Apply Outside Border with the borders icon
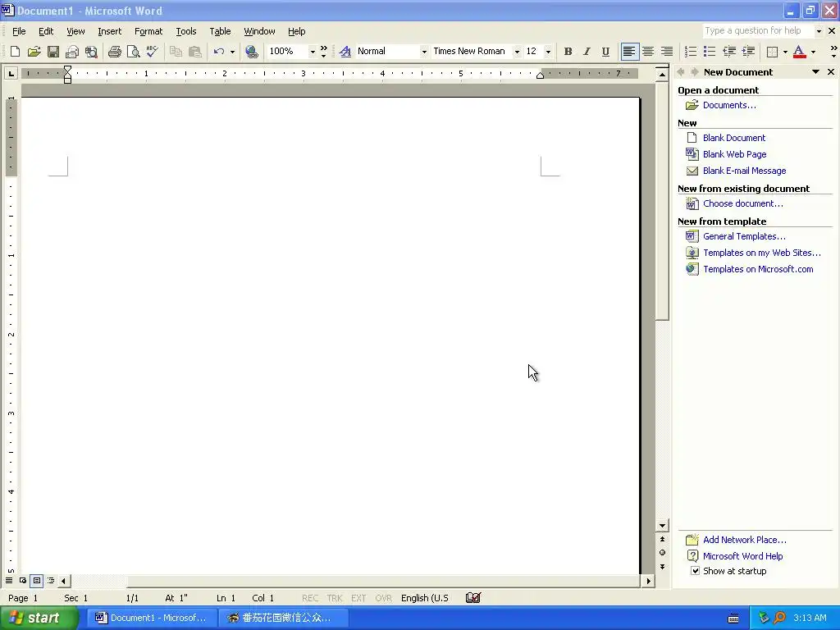 (772, 52)
